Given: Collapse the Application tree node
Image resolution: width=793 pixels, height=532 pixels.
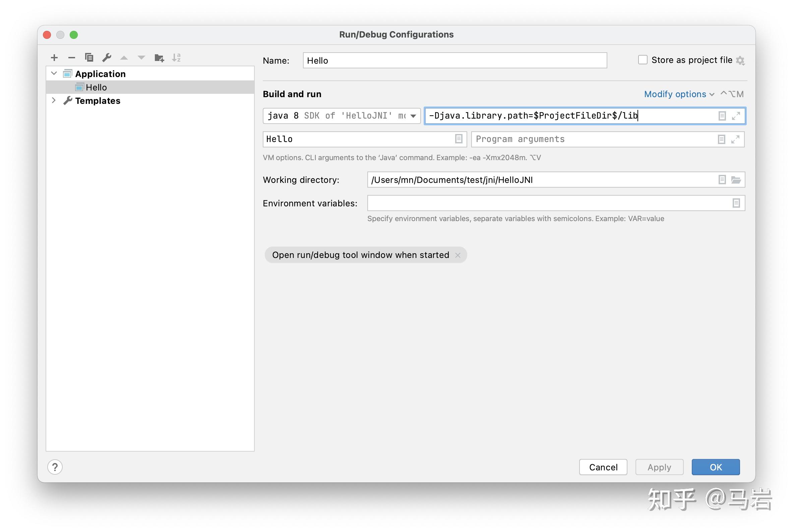Looking at the screenshot, I should coord(54,73).
